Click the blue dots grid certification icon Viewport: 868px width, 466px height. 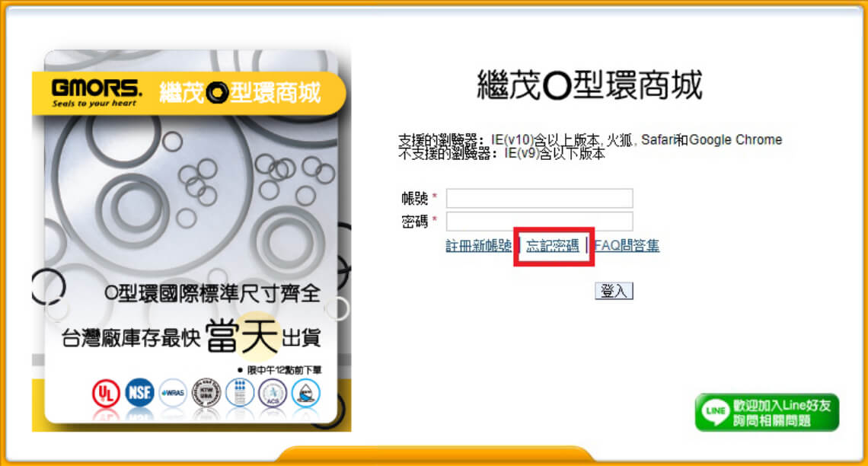tap(240, 393)
